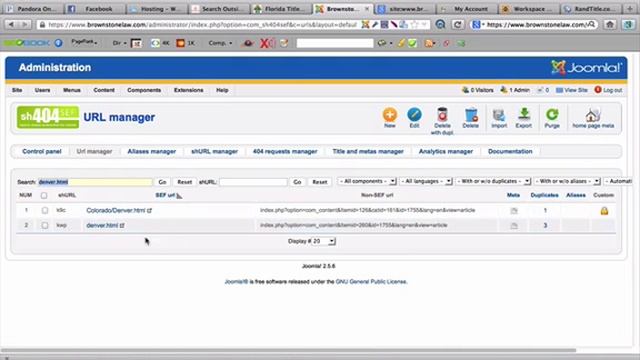This screenshot has width=640, height=360.
Task: Open the Extensions menu
Action: click(189, 90)
